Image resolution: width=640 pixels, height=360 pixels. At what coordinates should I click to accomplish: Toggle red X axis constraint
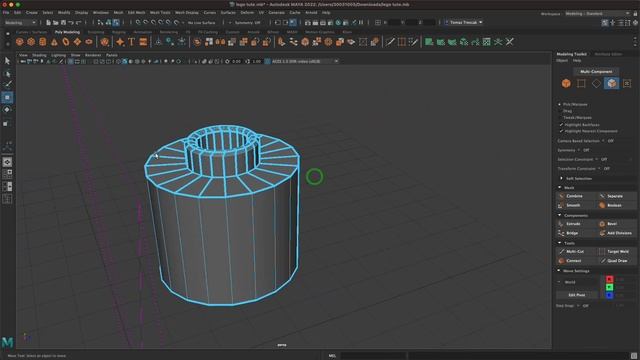(x=609, y=279)
